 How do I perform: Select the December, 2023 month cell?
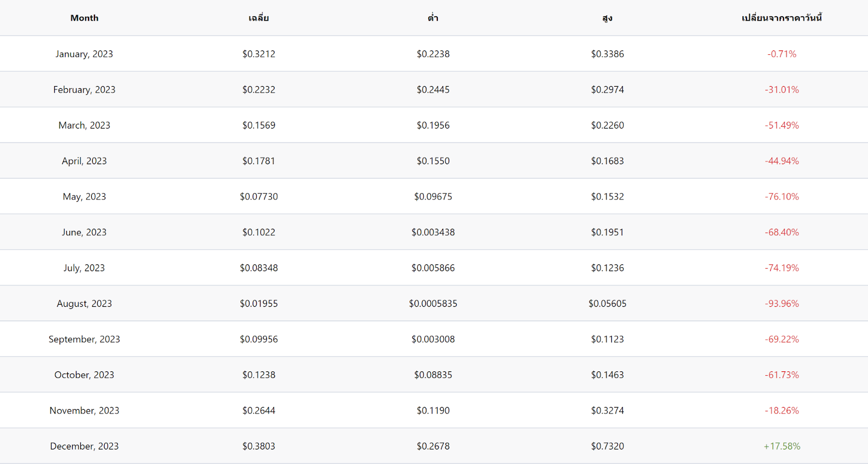[x=84, y=446]
